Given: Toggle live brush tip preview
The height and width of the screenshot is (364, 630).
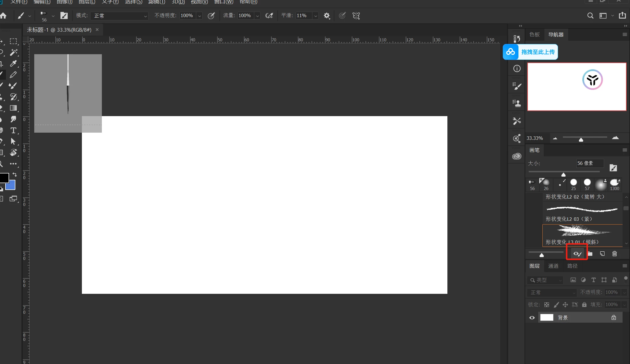Looking at the screenshot, I should point(577,254).
